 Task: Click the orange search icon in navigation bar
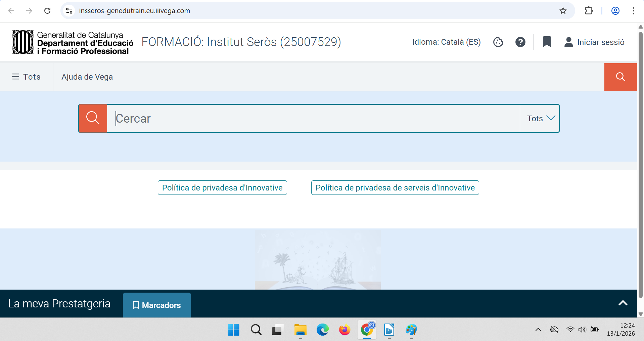click(620, 77)
